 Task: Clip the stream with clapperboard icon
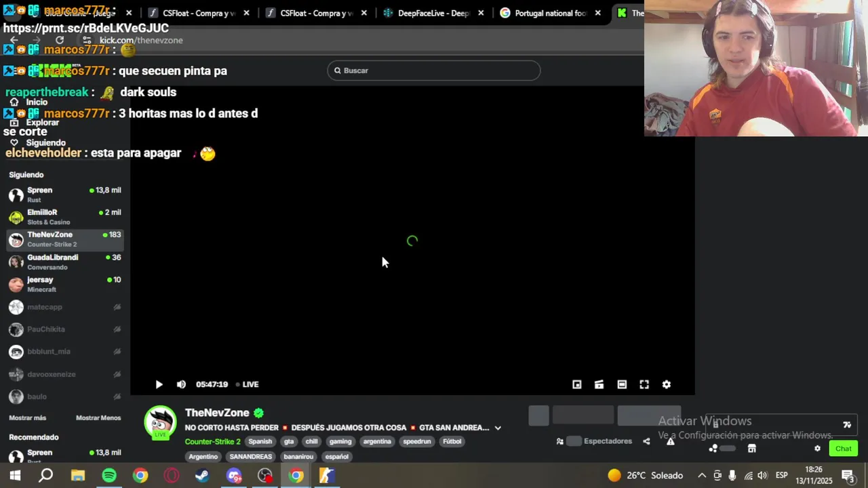(x=599, y=384)
